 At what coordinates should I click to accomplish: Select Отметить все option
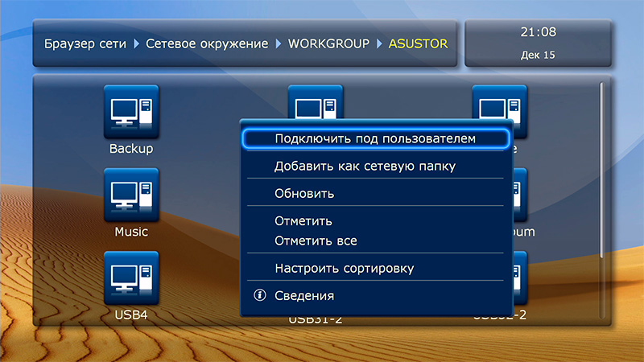(316, 241)
